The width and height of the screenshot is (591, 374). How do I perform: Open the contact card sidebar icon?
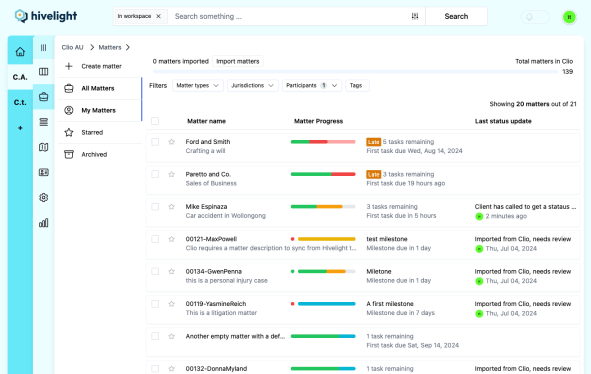pos(44,172)
